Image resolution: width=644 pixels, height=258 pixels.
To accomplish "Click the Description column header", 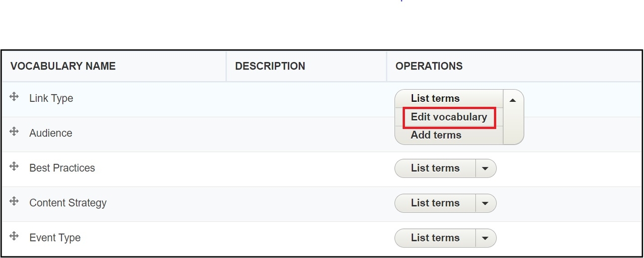I will pyautogui.click(x=270, y=66).
